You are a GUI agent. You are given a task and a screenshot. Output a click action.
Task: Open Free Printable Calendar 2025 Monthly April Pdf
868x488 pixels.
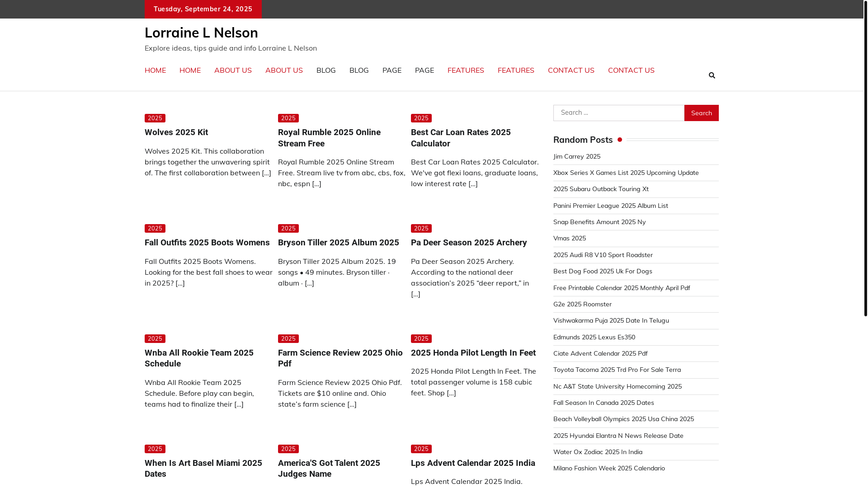[622, 288]
